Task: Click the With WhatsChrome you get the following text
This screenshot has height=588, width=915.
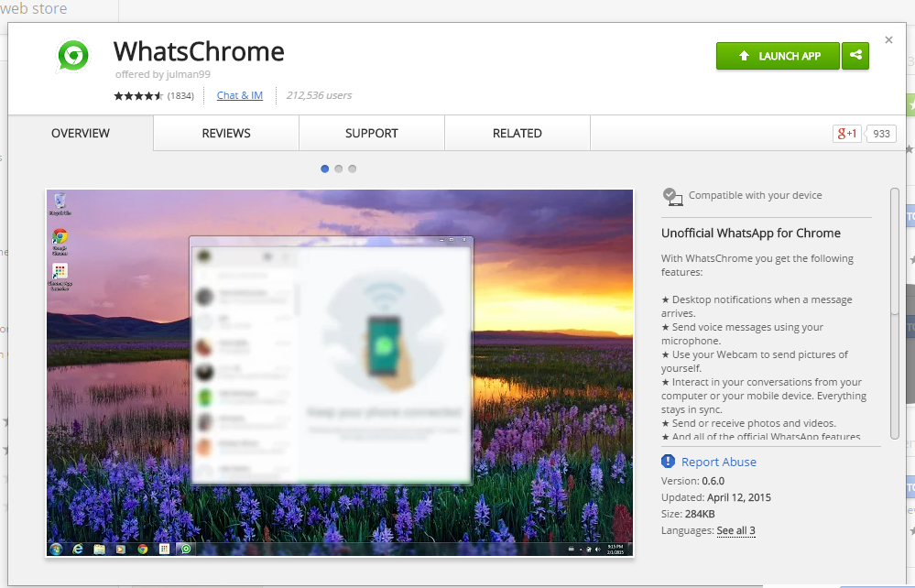Action: point(757,265)
